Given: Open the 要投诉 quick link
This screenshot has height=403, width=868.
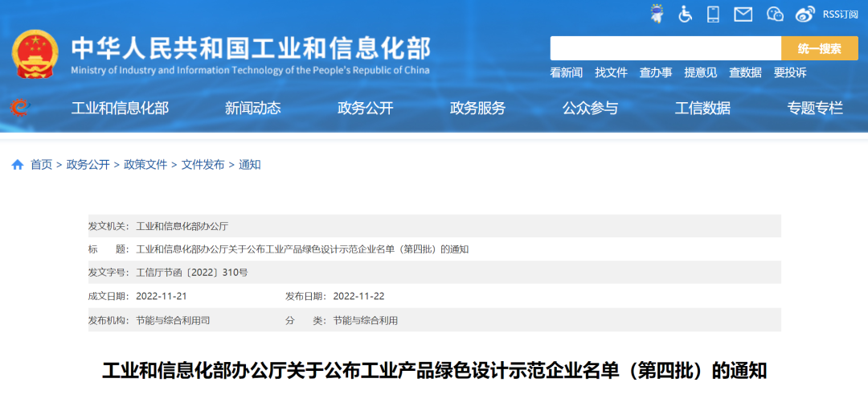Looking at the screenshot, I should coord(790,72).
